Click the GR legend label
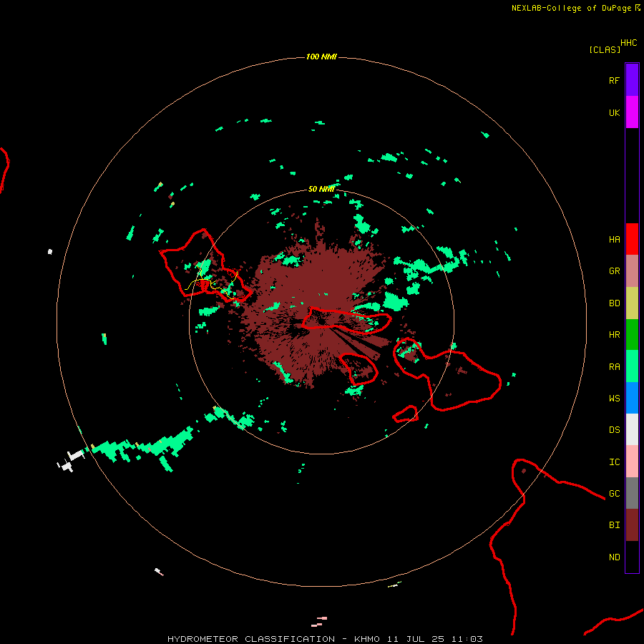Viewport: 644px width, 644px height. [x=614, y=271]
